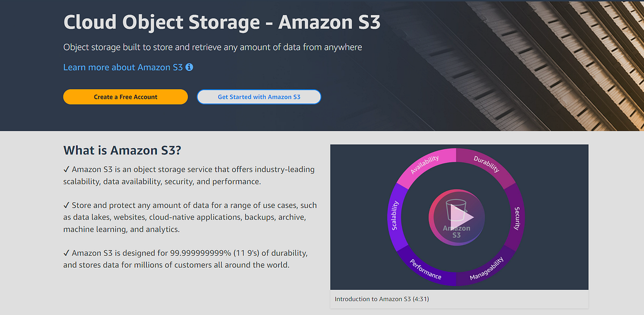This screenshot has height=315, width=644.
Task: Click Create a Free Account
Action: tap(125, 97)
